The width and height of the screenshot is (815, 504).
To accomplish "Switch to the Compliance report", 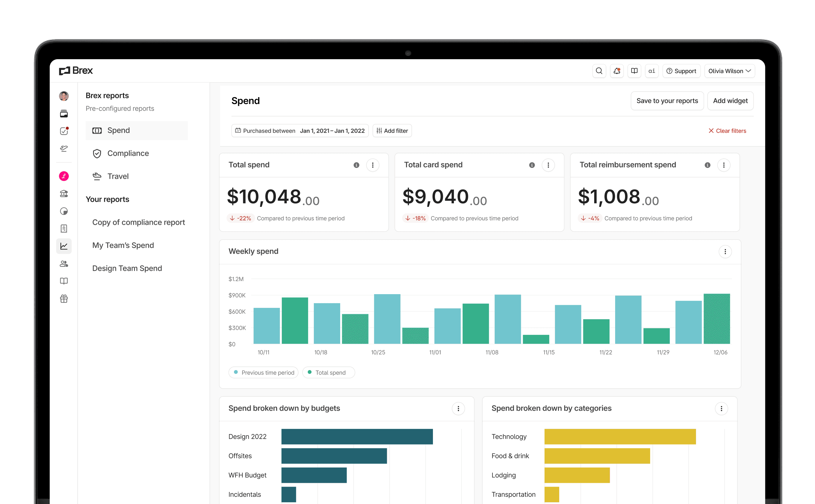I will point(128,153).
